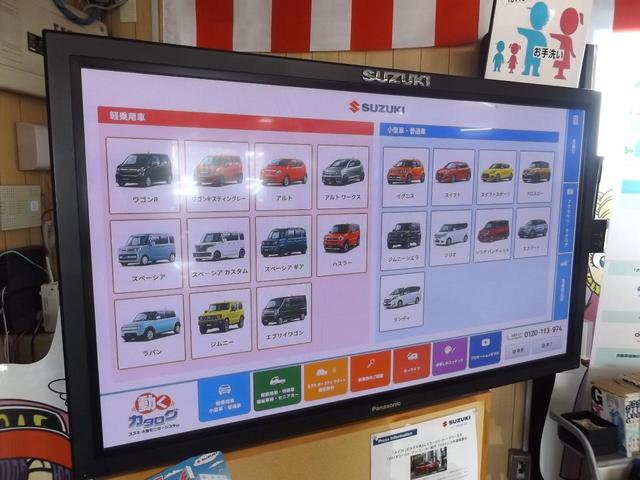The height and width of the screenshot is (480, 640).
Task: Tap the Suzuki logo at top
Action: pos(376,107)
